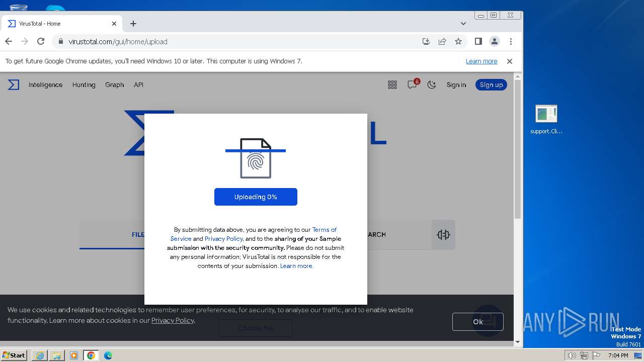Click the VirusTotal sigma logo in navbar
Screen dimensions: 644x362
(x=14, y=85)
